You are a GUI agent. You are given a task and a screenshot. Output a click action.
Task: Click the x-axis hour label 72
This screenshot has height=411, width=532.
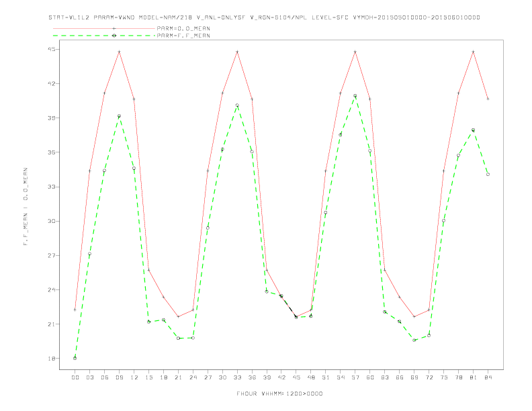click(429, 377)
